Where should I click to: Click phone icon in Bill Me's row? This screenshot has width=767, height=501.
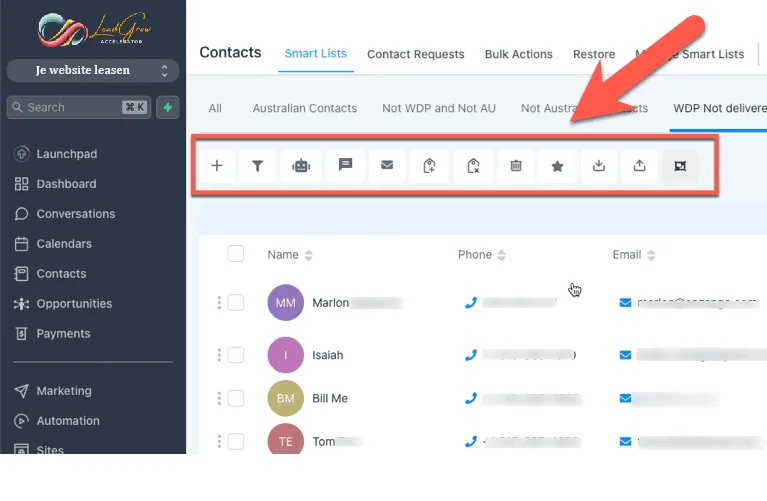[x=471, y=398]
